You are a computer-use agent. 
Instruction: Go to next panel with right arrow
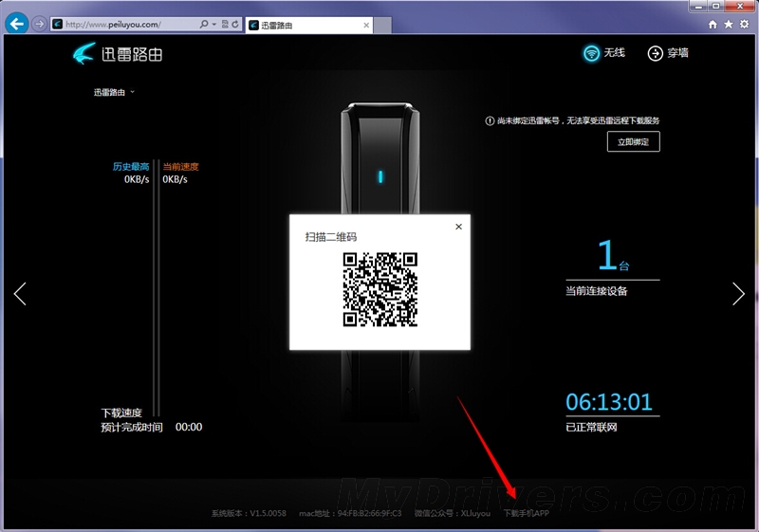pyautogui.click(x=738, y=294)
